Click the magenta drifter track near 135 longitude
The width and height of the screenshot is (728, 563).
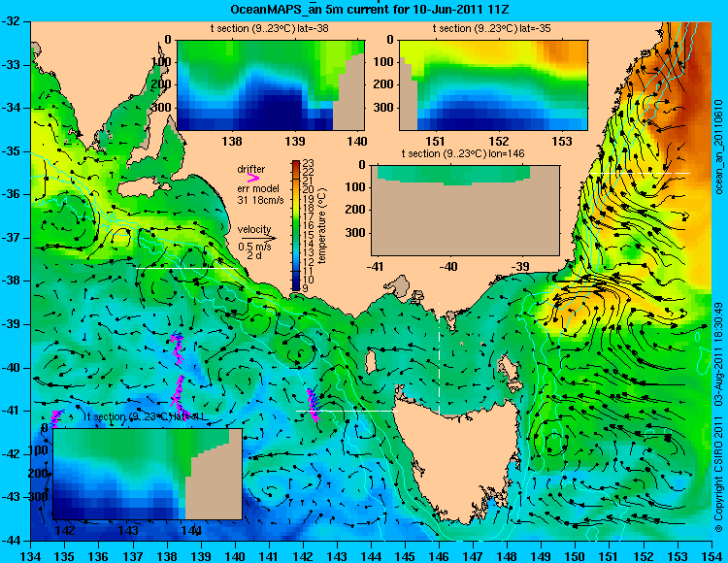(55, 417)
